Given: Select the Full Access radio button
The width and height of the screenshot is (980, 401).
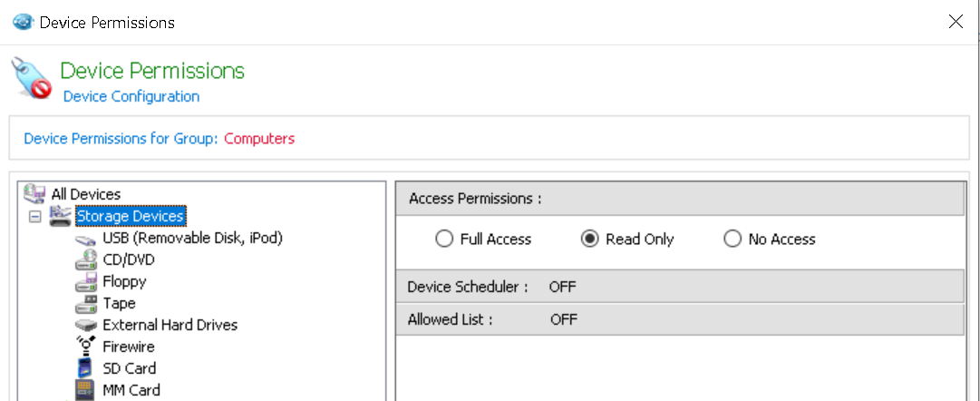Looking at the screenshot, I should point(444,240).
